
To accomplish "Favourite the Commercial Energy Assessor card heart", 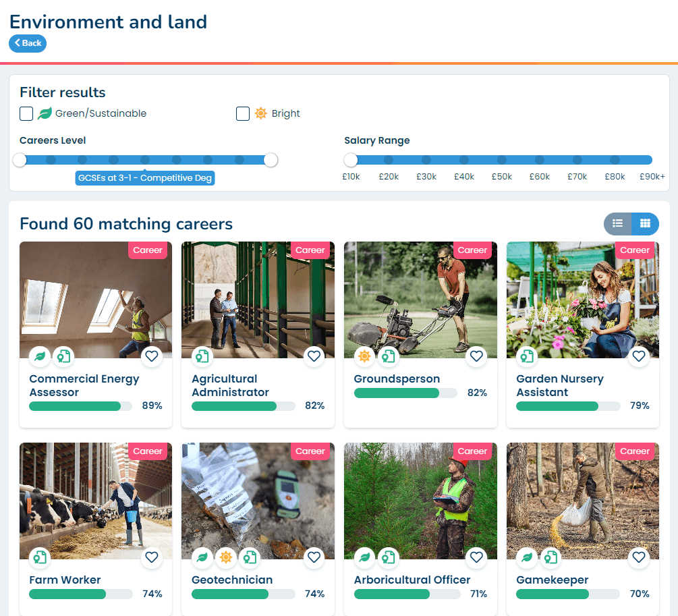I will coord(151,356).
